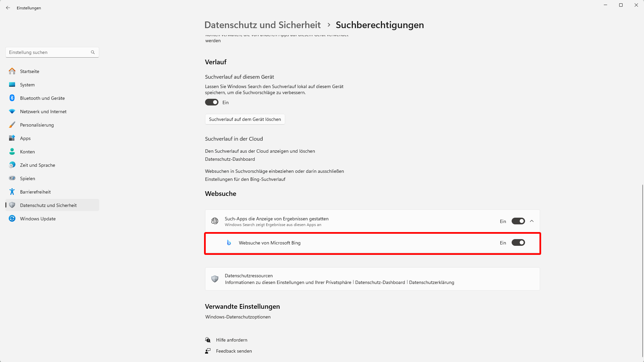Disable Suchverlauf auf diesem Gerät toggle
This screenshot has width=644, height=362.
coord(212,102)
